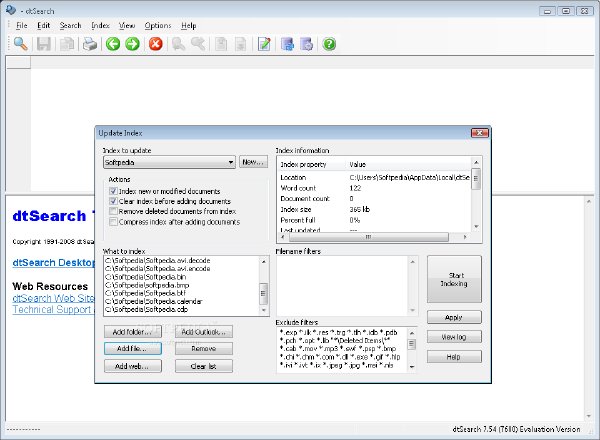
Task: Click Start Indexing button
Action: (x=454, y=279)
